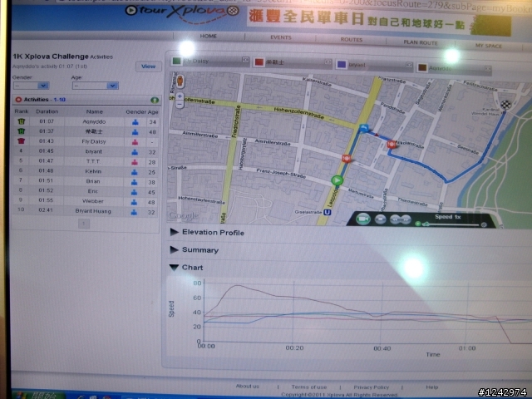
Task: Click female gender icon for T.T.T.
Action: [135, 162]
